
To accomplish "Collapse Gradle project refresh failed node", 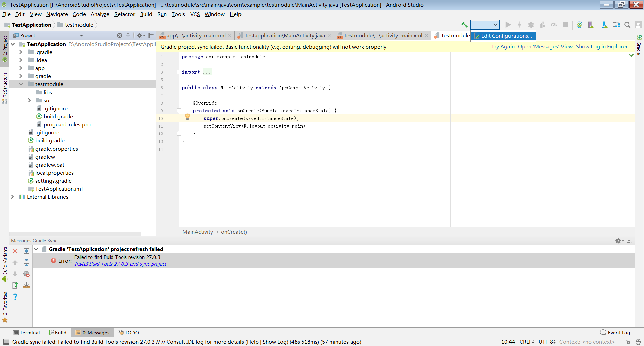I will pyautogui.click(x=36, y=249).
